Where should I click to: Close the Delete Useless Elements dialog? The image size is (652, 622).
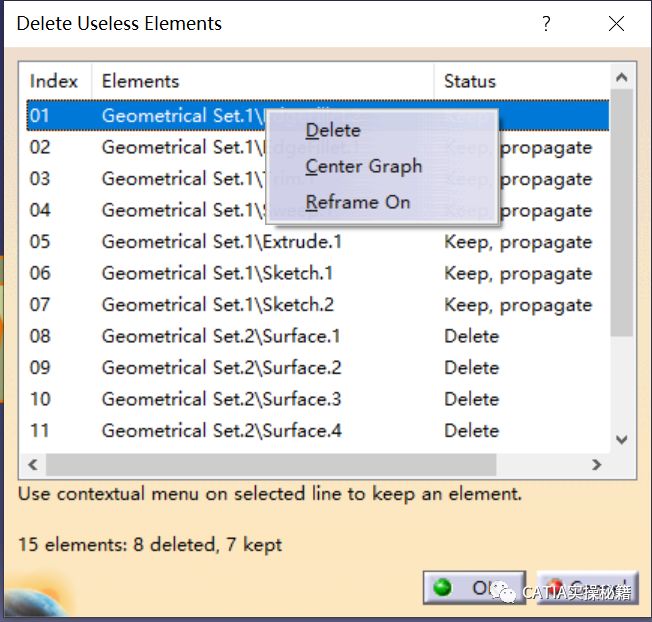coord(616,24)
